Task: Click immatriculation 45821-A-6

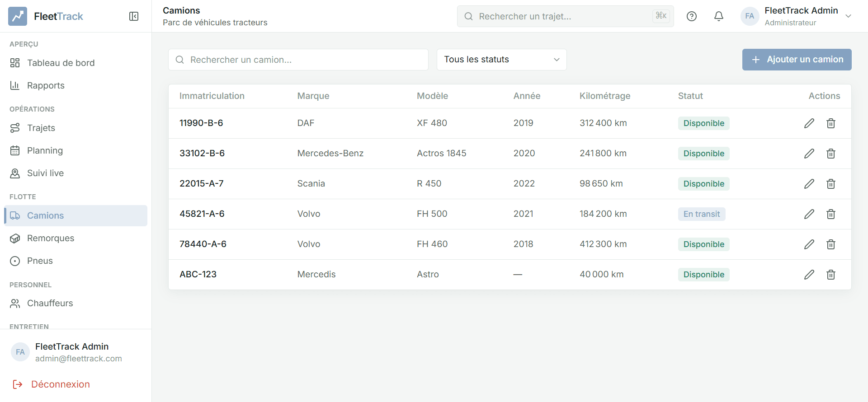Action: pyautogui.click(x=202, y=214)
